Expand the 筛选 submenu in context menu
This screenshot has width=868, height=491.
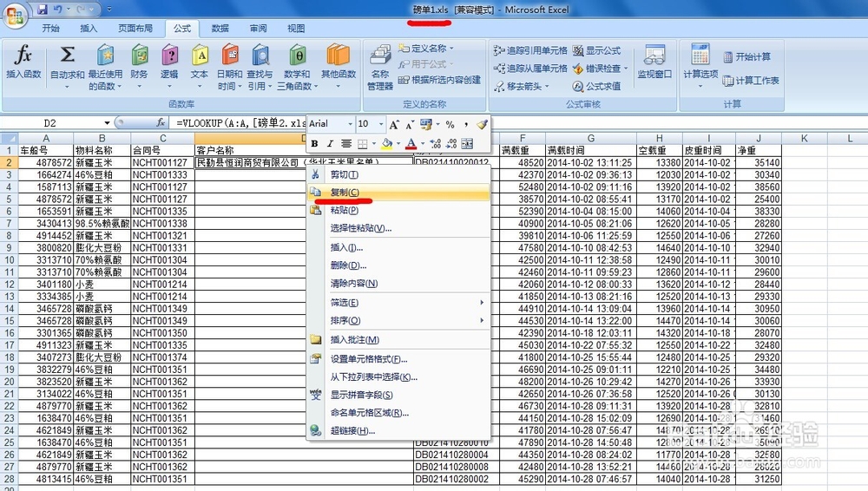482,302
